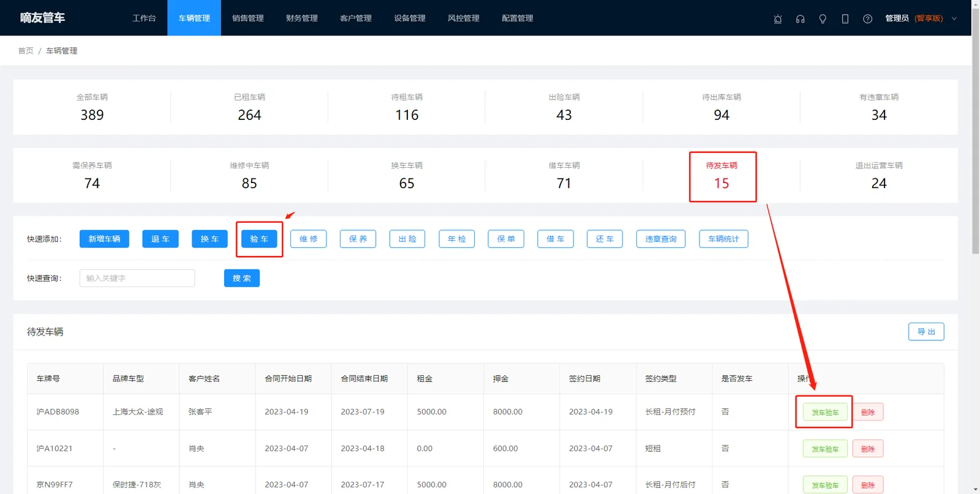The width and height of the screenshot is (980, 494).
Task: Click the question mark help icon
Action: pyautogui.click(x=867, y=19)
